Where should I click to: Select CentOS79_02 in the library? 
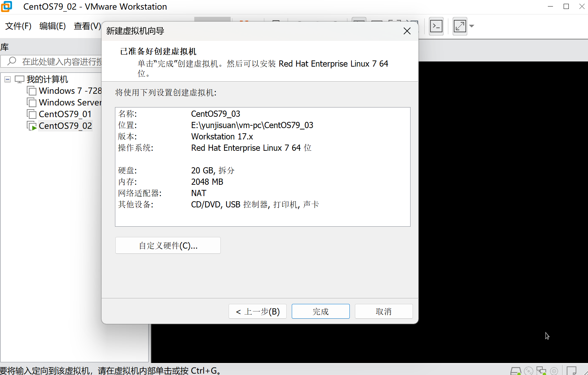(65, 126)
